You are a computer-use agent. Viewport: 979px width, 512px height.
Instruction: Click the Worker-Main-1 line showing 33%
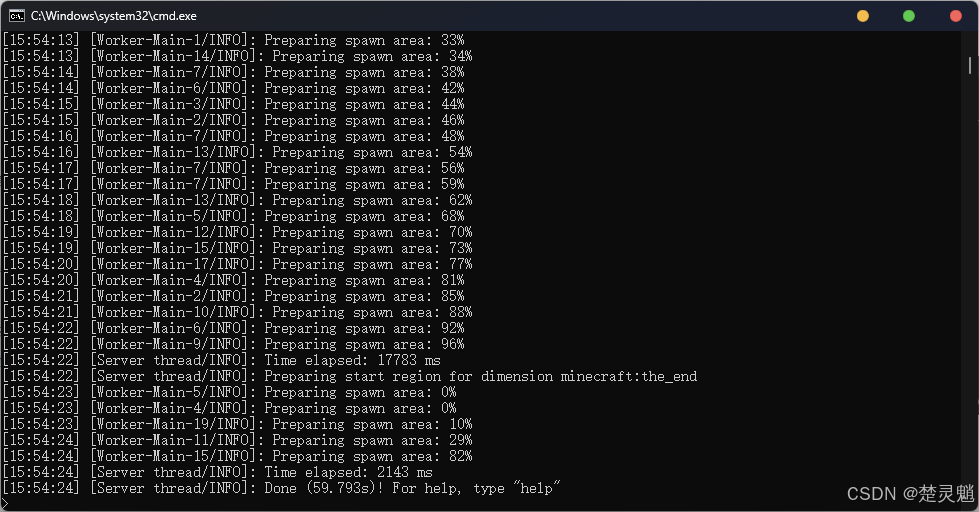(x=234, y=40)
